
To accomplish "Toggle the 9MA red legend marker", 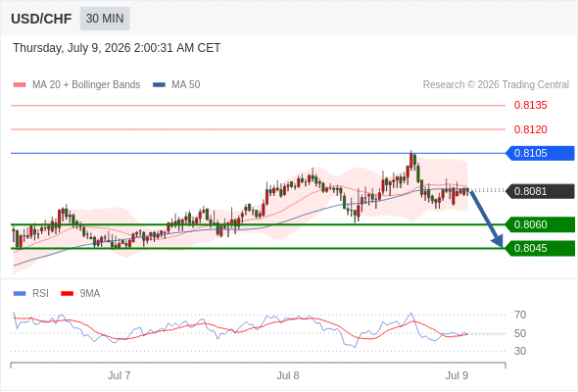I will (x=67, y=294).
